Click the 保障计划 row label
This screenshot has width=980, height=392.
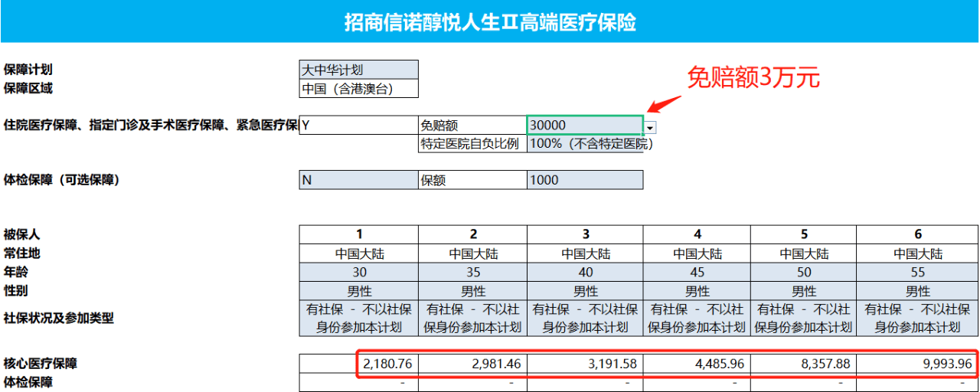[x=28, y=70]
